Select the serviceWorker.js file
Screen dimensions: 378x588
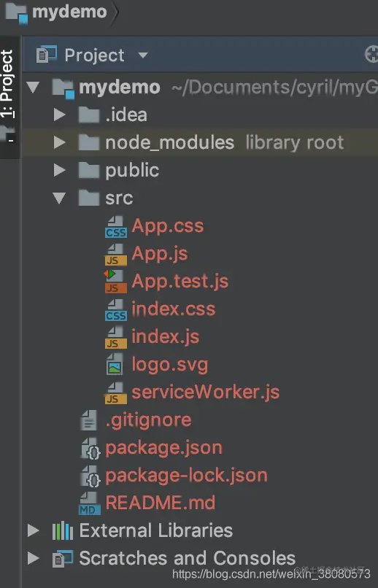[x=205, y=392]
